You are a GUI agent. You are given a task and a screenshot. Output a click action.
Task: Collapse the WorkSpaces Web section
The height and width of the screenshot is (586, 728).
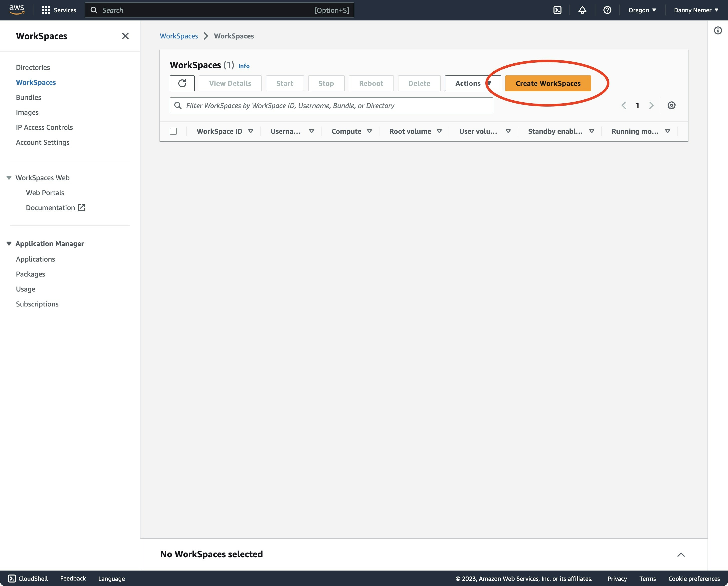pos(9,177)
